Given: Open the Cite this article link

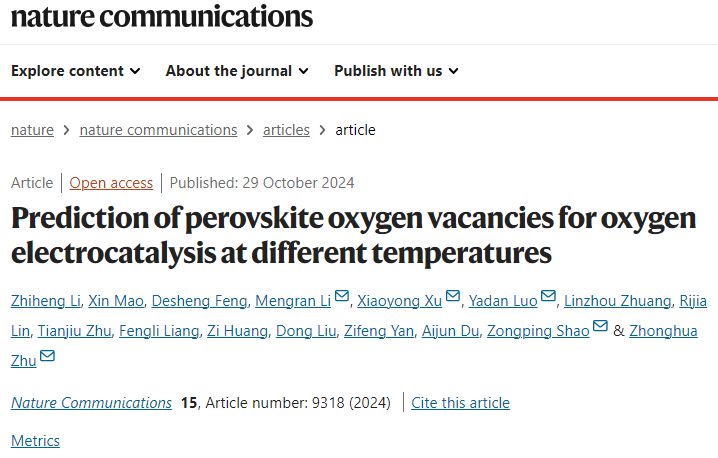Looking at the screenshot, I should coord(460,403).
